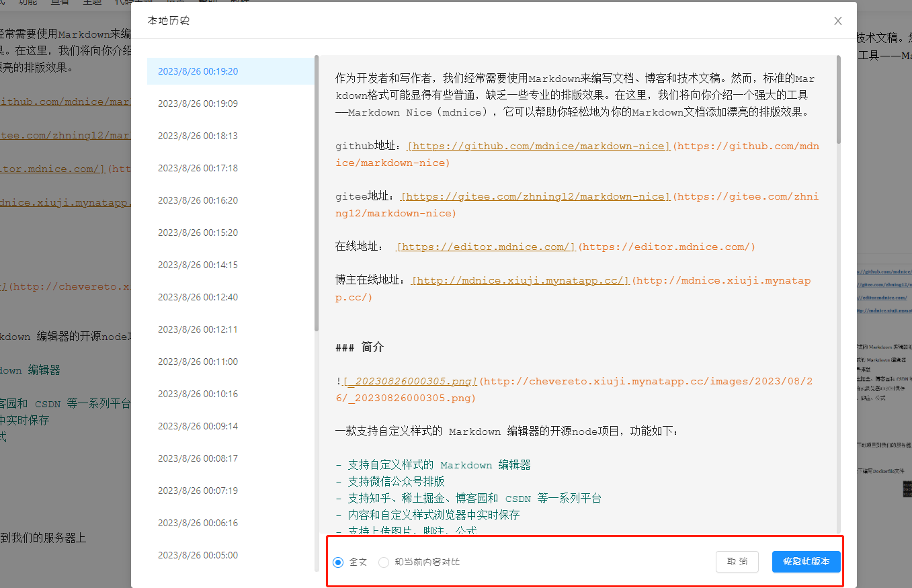Screen dimensions: 912x588
Task: Click the github.com/mdnice/markdown-nice bracketed link text
Action: tap(539, 146)
